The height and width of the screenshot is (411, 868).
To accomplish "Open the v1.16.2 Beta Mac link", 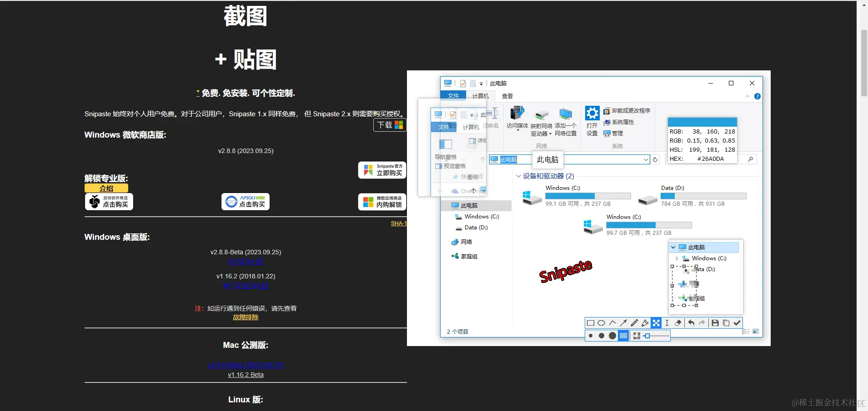I will [x=246, y=375].
